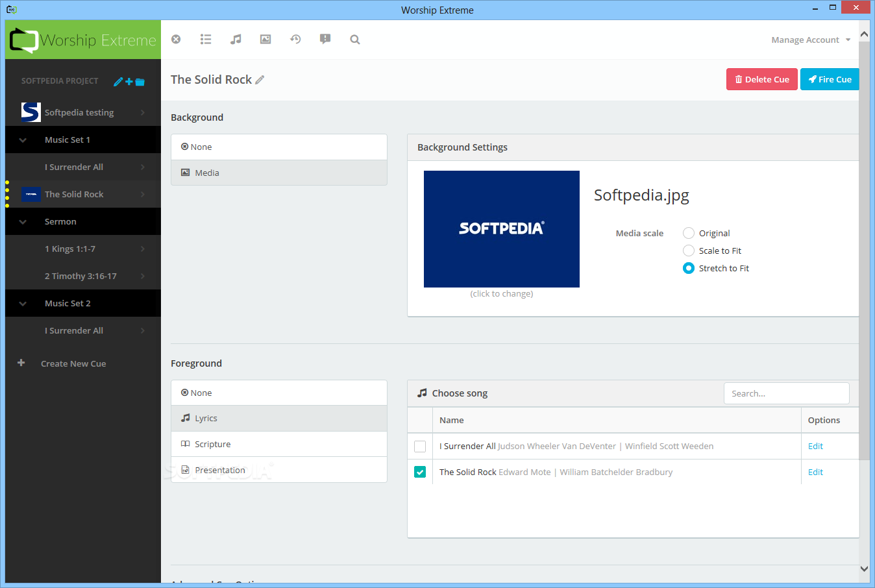Click the Fire Cue button
The width and height of the screenshot is (875, 588).
830,79
